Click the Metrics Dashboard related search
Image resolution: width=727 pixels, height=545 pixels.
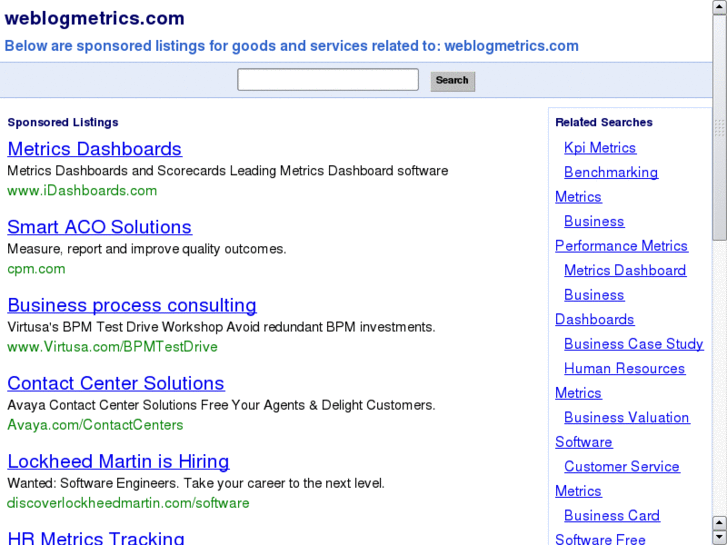[625, 270]
